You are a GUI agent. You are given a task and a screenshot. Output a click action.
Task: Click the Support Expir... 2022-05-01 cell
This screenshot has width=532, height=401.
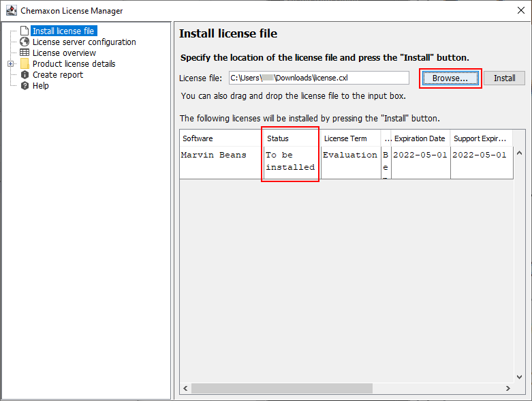pyautogui.click(x=482, y=162)
